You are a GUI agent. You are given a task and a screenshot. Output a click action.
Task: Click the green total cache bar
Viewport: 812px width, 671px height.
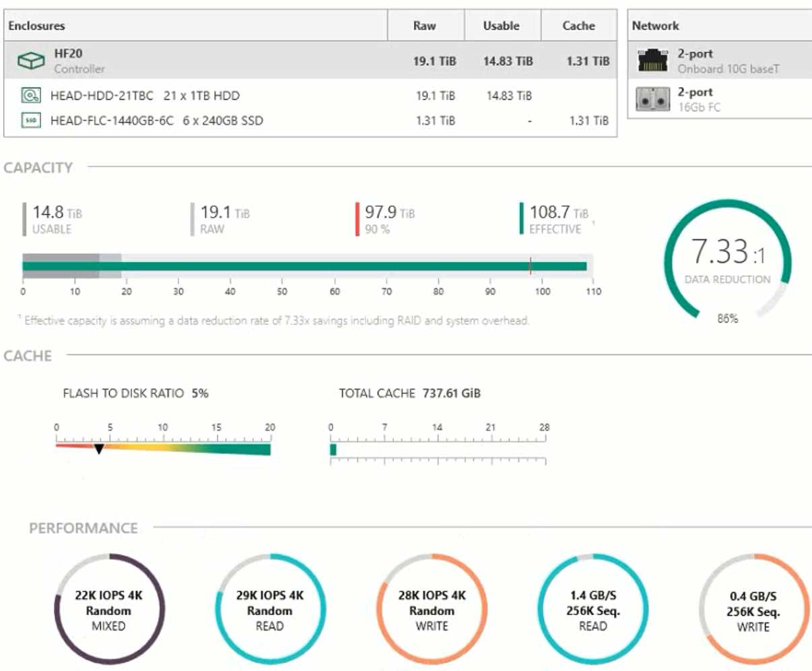click(333, 449)
